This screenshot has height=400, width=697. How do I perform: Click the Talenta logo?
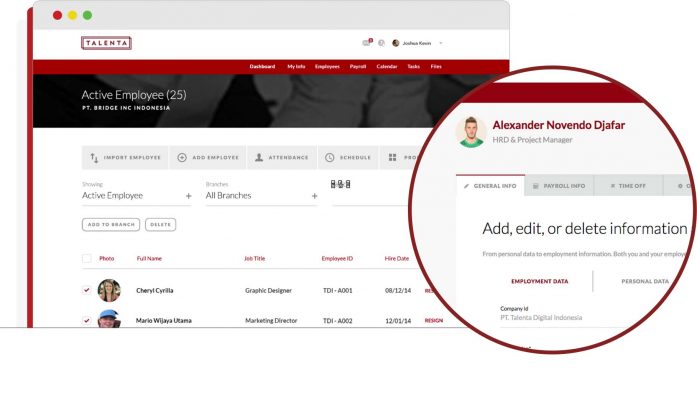[x=106, y=43]
